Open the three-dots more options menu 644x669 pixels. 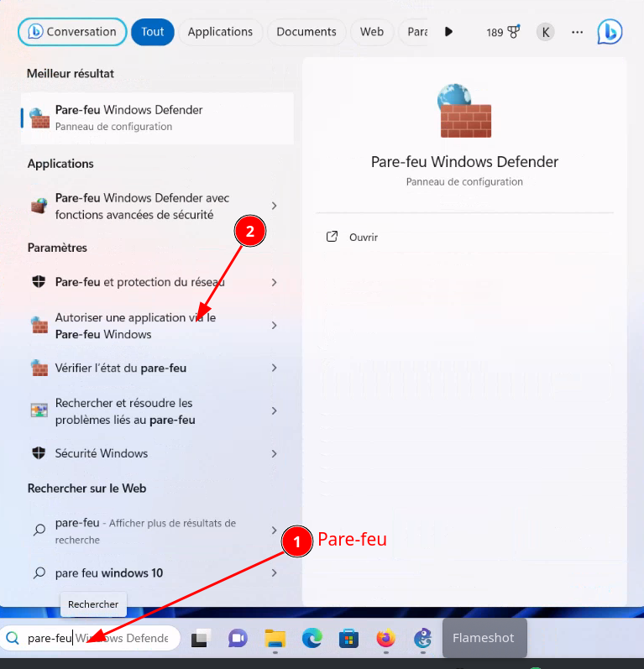[577, 32]
